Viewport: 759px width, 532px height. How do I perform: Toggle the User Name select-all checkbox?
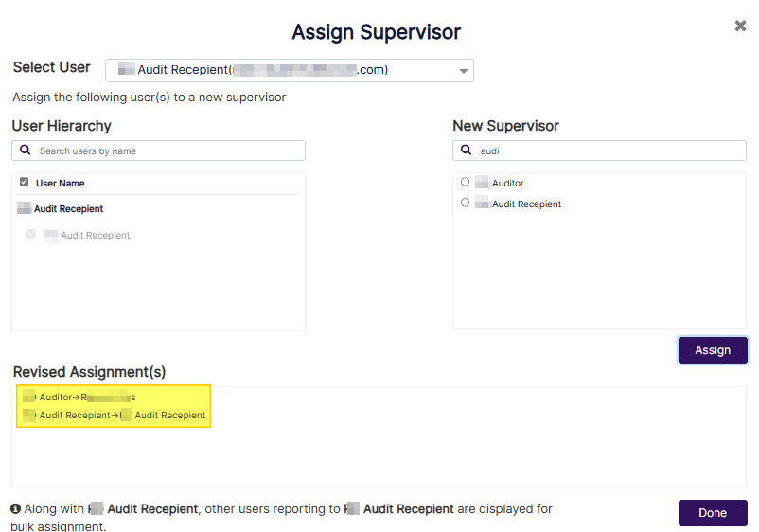click(x=25, y=182)
